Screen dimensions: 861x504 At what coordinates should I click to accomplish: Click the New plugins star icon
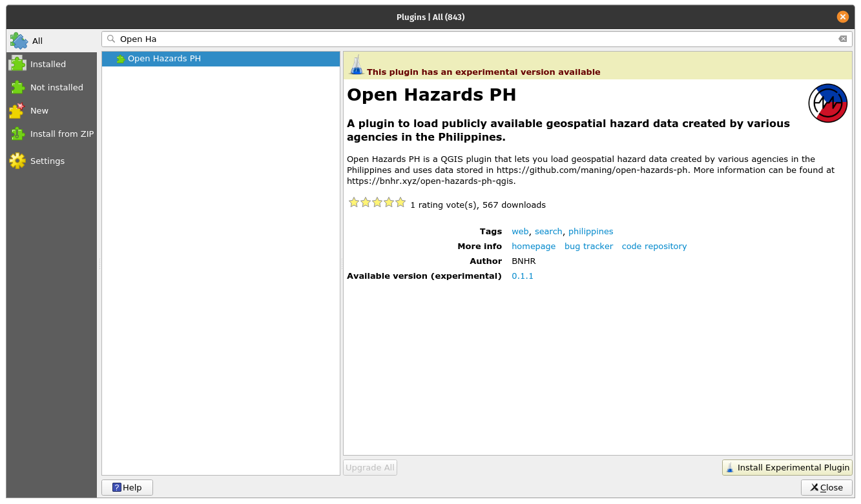click(17, 110)
